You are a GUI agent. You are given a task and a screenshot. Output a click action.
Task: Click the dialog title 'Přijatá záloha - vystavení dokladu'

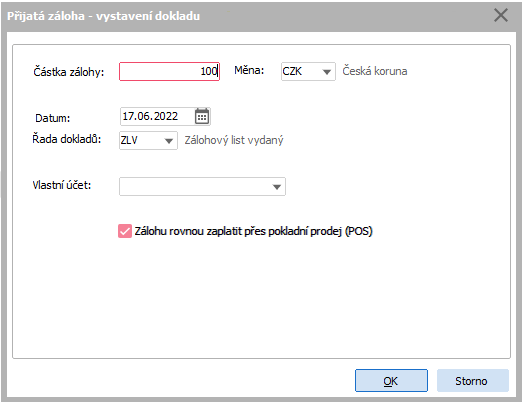pyautogui.click(x=104, y=16)
